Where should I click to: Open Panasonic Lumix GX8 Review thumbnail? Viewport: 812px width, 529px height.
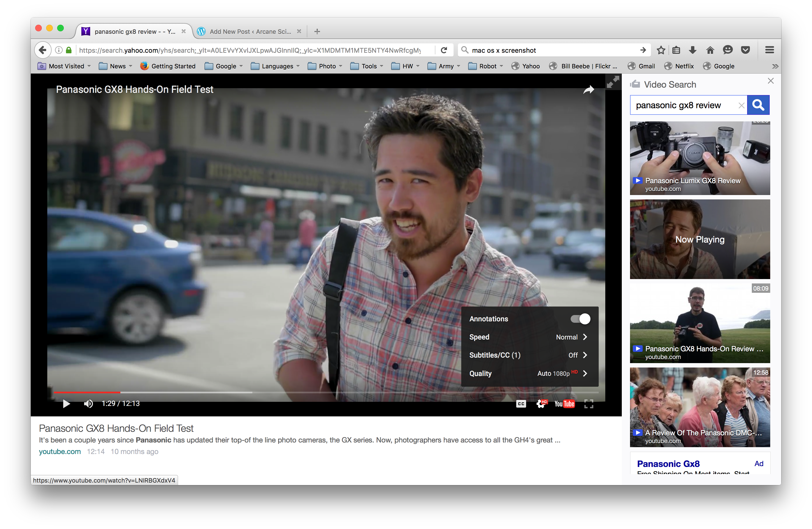[x=700, y=158]
